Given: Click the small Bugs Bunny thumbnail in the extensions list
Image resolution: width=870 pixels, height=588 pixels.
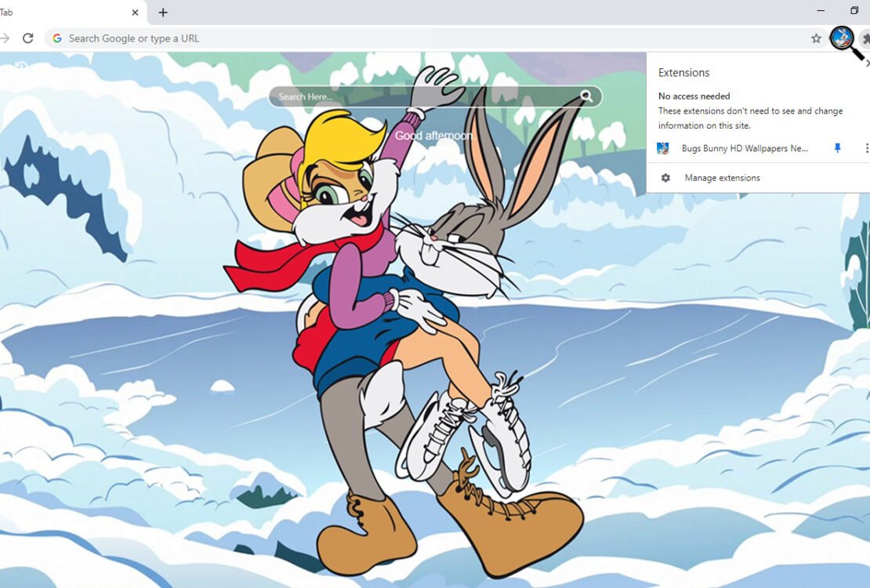Looking at the screenshot, I should click(x=663, y=148).
